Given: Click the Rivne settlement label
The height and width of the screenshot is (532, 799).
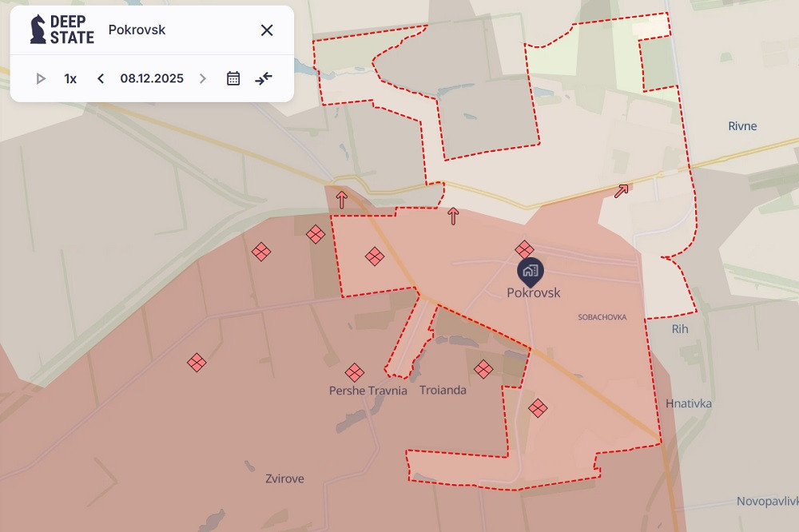Looking at the screenshot, I should pos(742,126).
